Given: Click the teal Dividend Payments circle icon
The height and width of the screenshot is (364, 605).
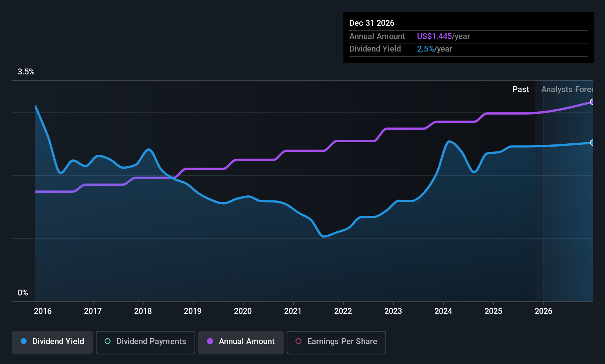Looking at the screenshot, I should pyautogui.click(x=107, y=342).
